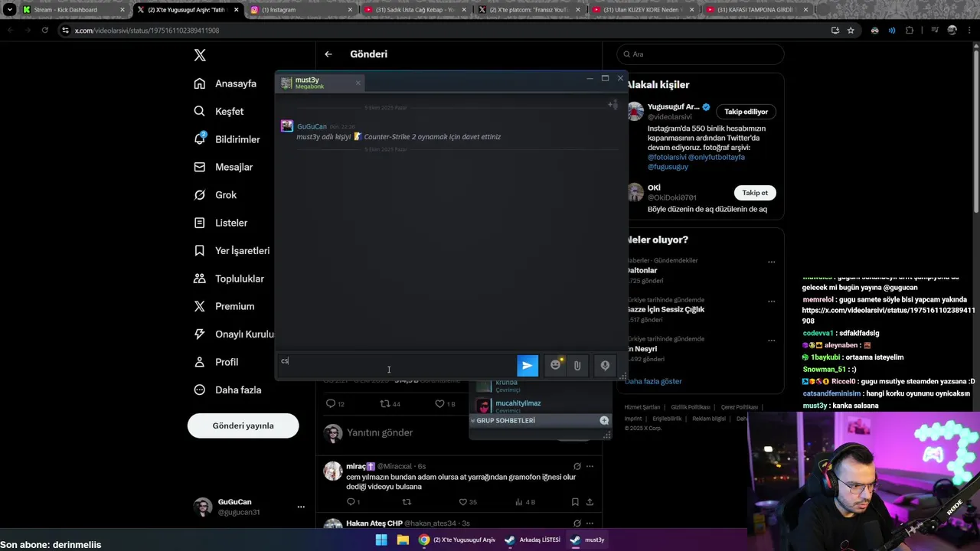
Task: Switch to Sadık Usta Cağ Kebap tab
Action: (x=416, y=10)
